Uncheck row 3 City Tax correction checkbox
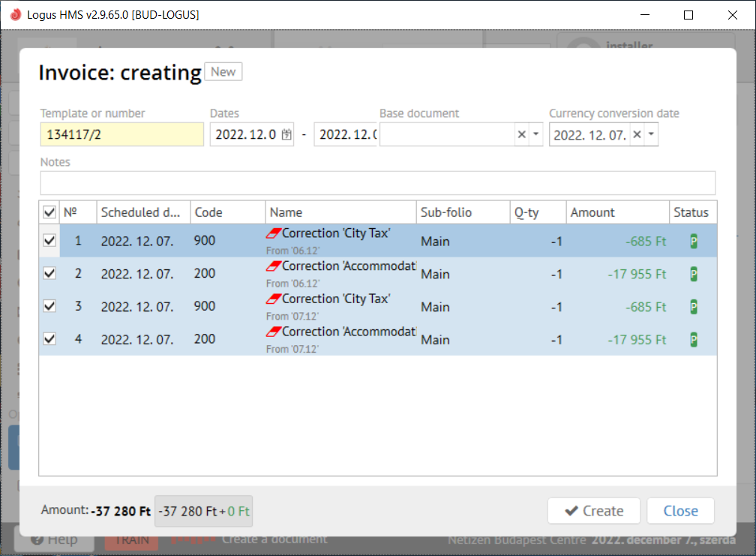The image size is (756, 556). 49,307
